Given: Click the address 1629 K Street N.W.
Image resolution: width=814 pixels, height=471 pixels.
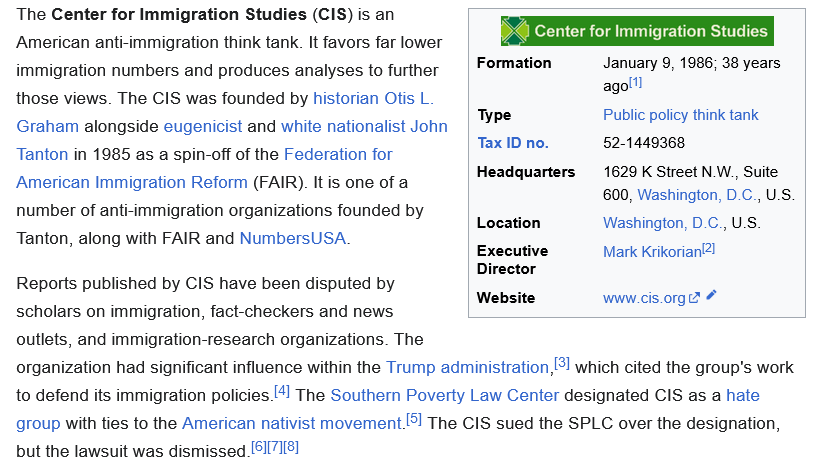Looking at the screenshot, I should 668,172.
